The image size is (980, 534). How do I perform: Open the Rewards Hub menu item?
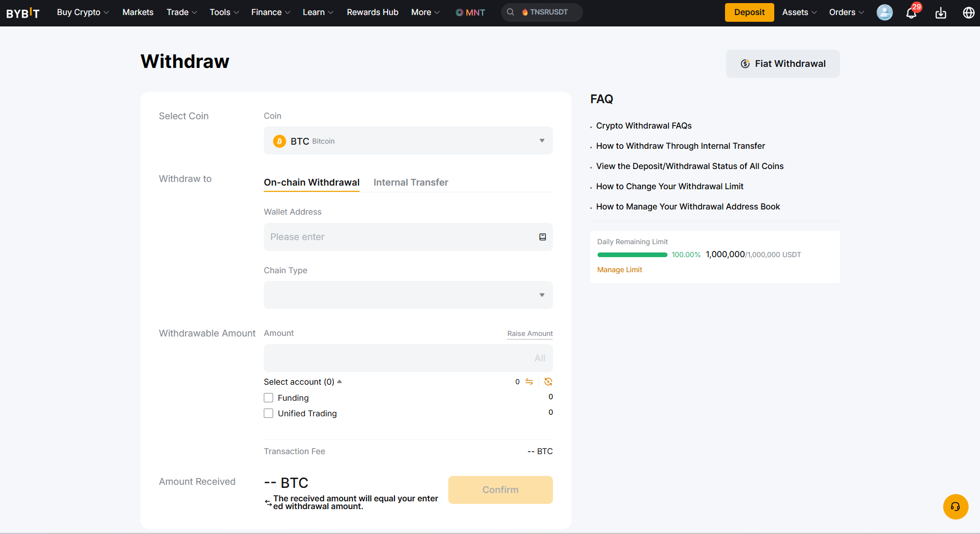coord(372,12)
